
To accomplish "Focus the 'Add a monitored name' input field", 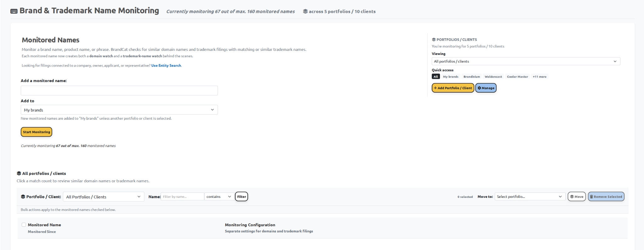I will pyautogui.click(x=119, y=90).
